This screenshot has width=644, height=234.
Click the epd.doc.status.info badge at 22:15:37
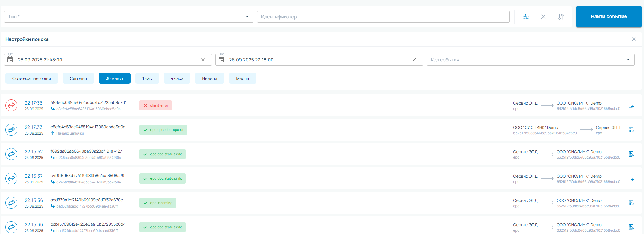163,178
